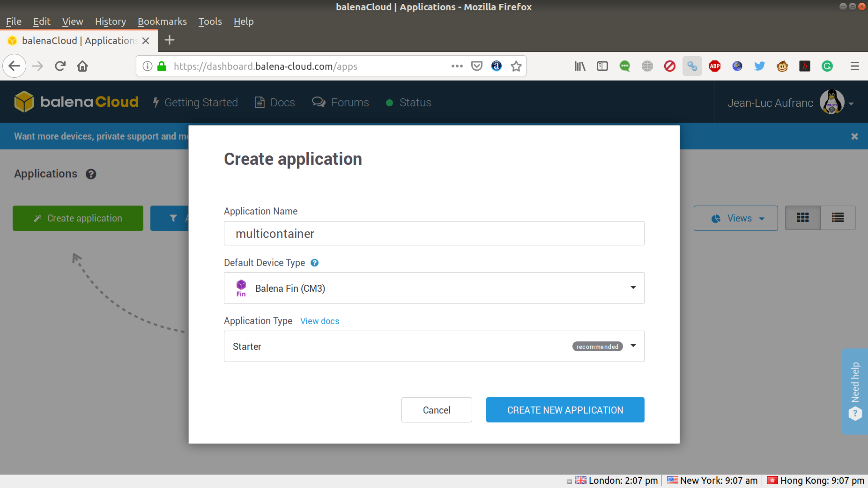Open the Edit menu

point(42,22)
